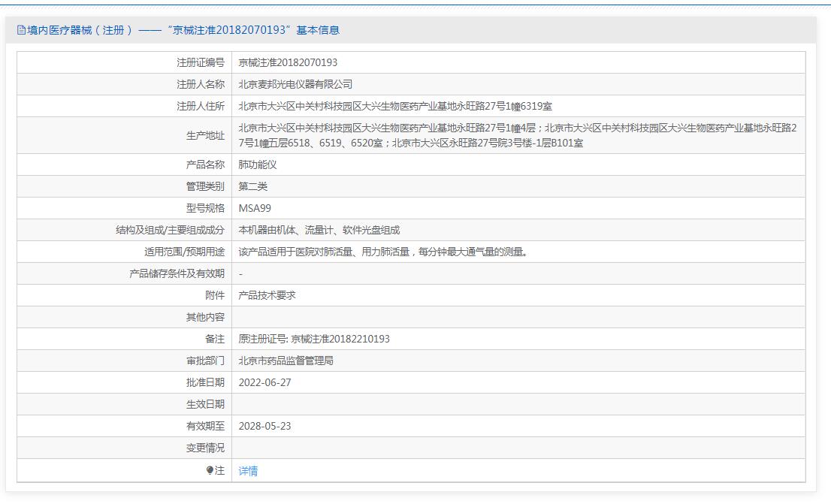Select the remark 原注册证号: 京械注准20182210193
The width and height of the screenshot is (831, 504).
click(x=314, y=339)
